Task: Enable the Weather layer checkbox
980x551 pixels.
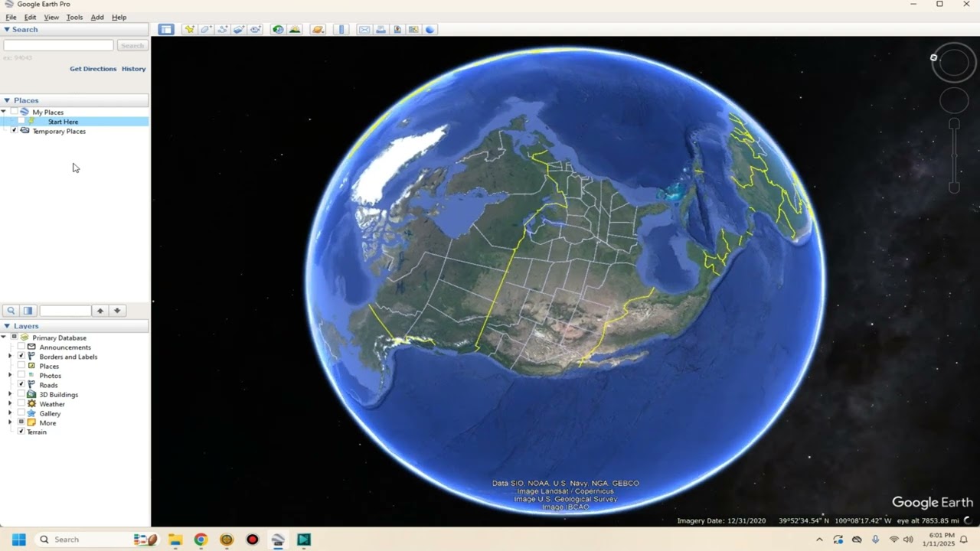Action: point(21,404)
